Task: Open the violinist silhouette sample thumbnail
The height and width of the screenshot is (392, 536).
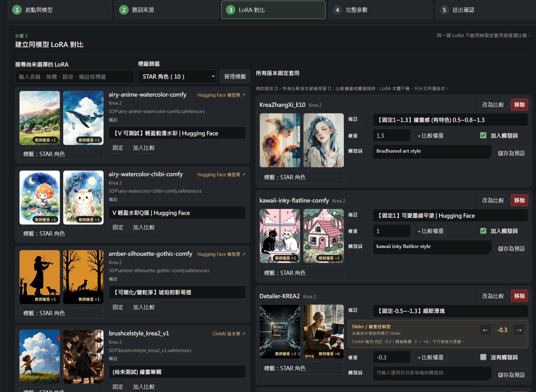Action: pos(40,277)
